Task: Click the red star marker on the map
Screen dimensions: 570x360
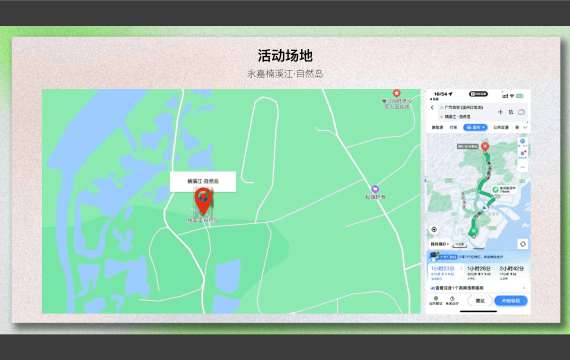Action: [x=396, y=93]
